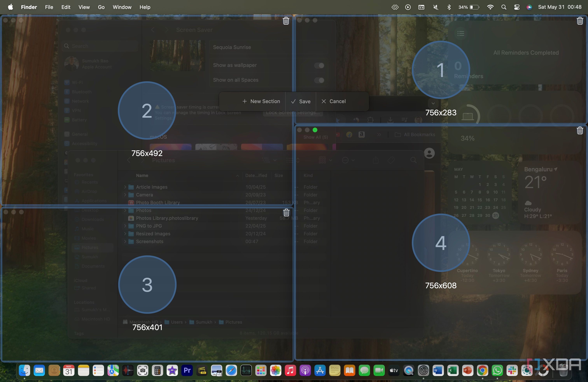Expand the Photos folder in Finder
588x382 pixels.
125,210
